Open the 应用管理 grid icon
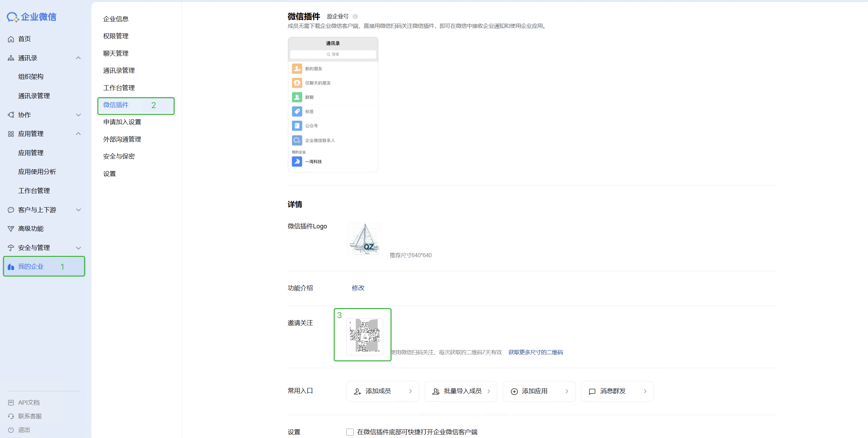Image resolution: width=868 pixels, height=438 pixels. pyautogui.click(x=10, y=133)
